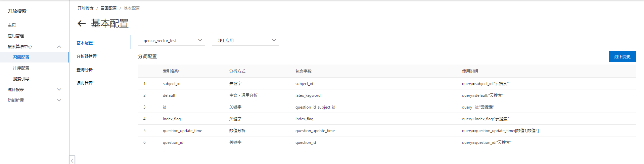Click the 使用说明 column header
644x164 pixels.
click(x=470, y=71)
